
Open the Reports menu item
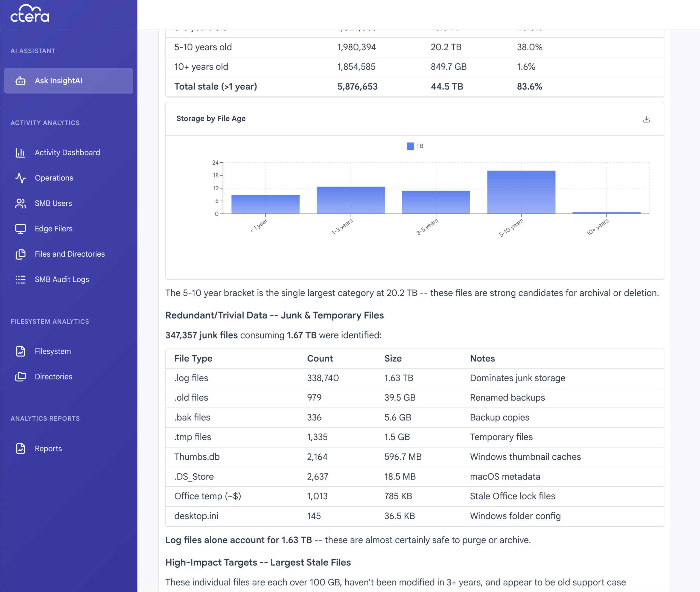(48, 449)
